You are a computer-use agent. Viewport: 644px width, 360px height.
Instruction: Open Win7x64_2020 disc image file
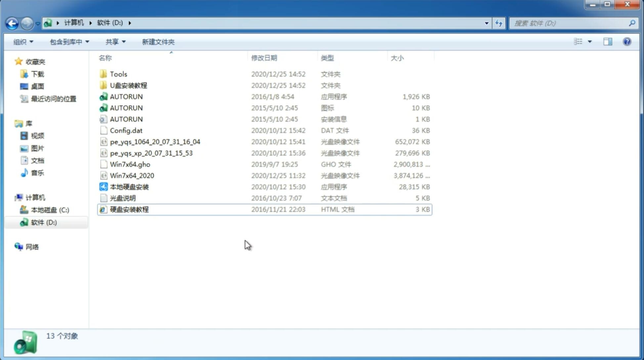click(131, 176)
